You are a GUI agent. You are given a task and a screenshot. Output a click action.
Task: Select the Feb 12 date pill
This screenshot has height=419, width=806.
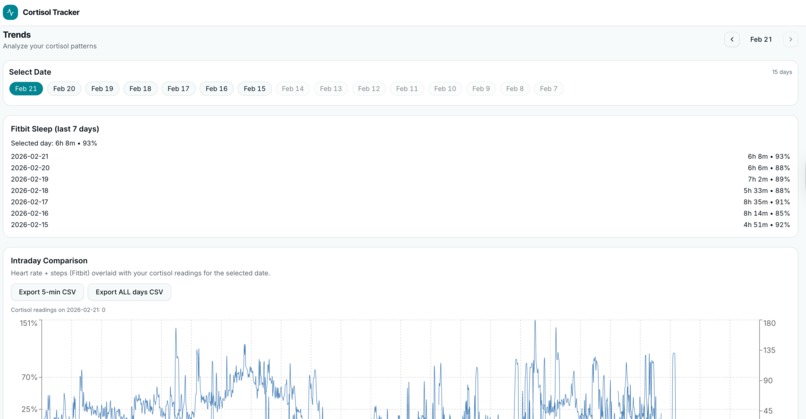click(369, 88)
